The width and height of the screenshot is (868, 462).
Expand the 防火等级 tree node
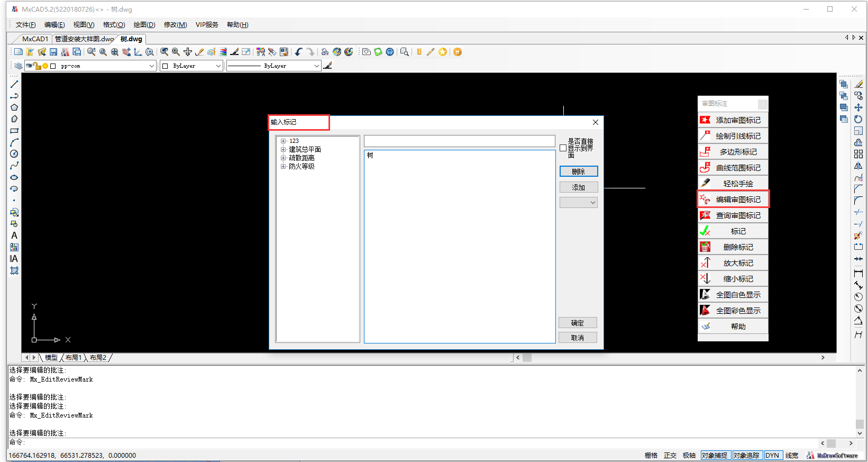pyautogui.click(x=284, y=166)
